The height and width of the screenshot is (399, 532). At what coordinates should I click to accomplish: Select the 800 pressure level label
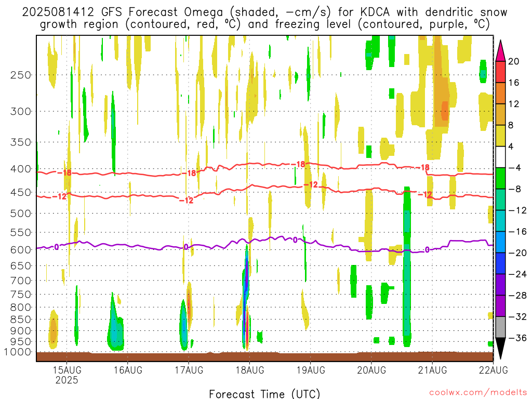21,308
